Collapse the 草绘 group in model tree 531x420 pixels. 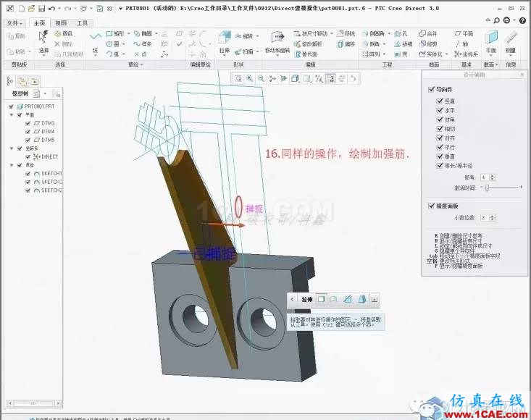(12, 165)
